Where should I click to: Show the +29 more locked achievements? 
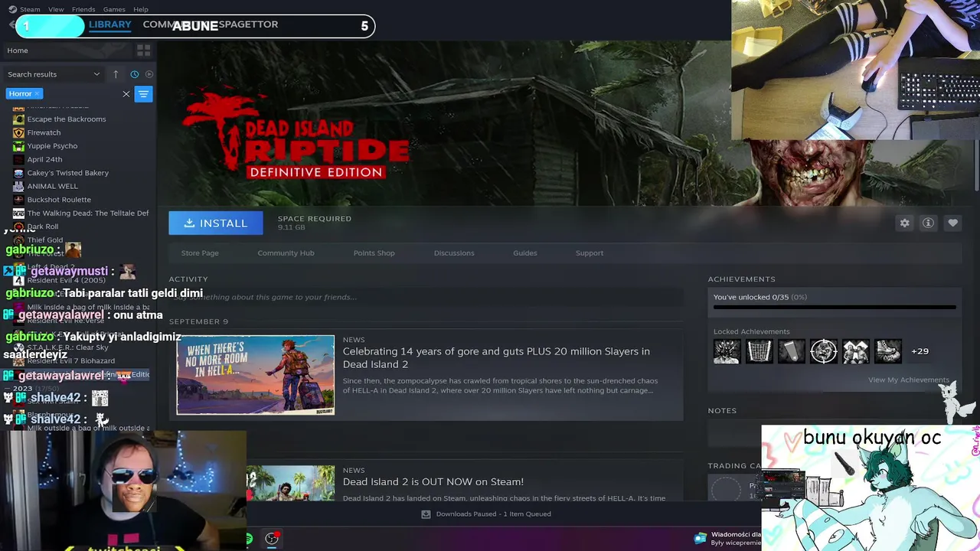920,351
